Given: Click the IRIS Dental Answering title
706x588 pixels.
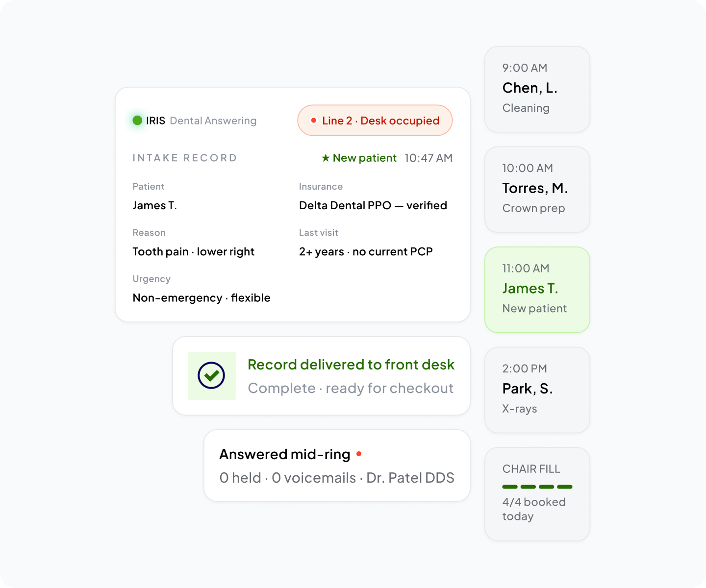Looking at the screenshot, I should click(x=201, y=121).
